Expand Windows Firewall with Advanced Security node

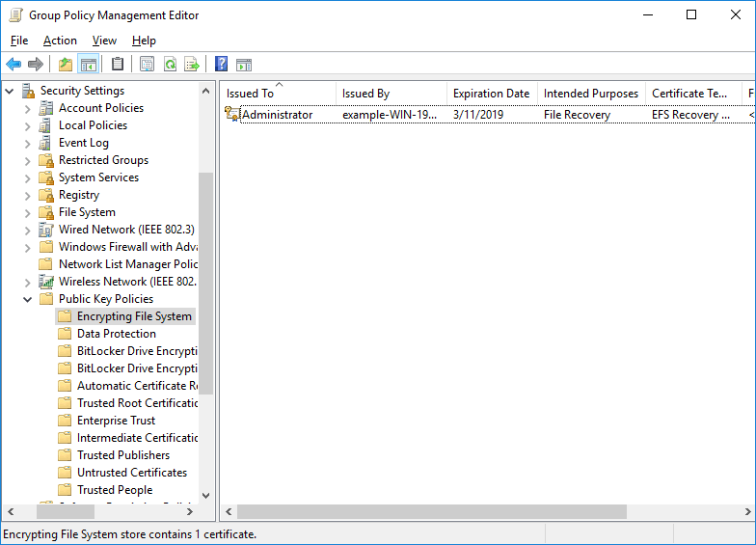click(27, 248)
